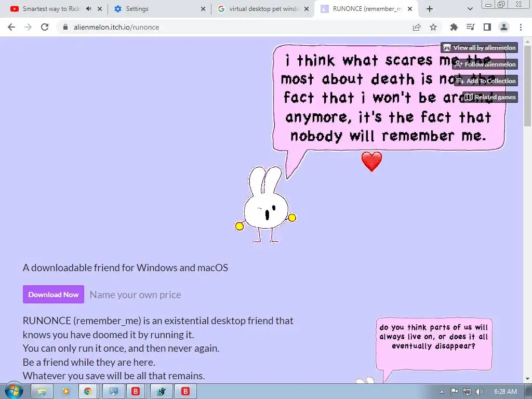Click the red heart image

[371, 162]
